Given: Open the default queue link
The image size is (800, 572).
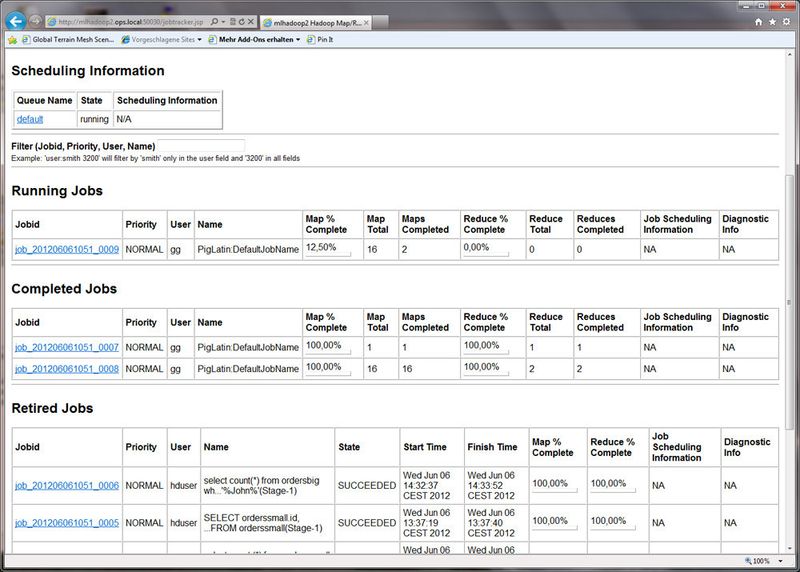Looking at the screenshot, I should tap(30, 119).
